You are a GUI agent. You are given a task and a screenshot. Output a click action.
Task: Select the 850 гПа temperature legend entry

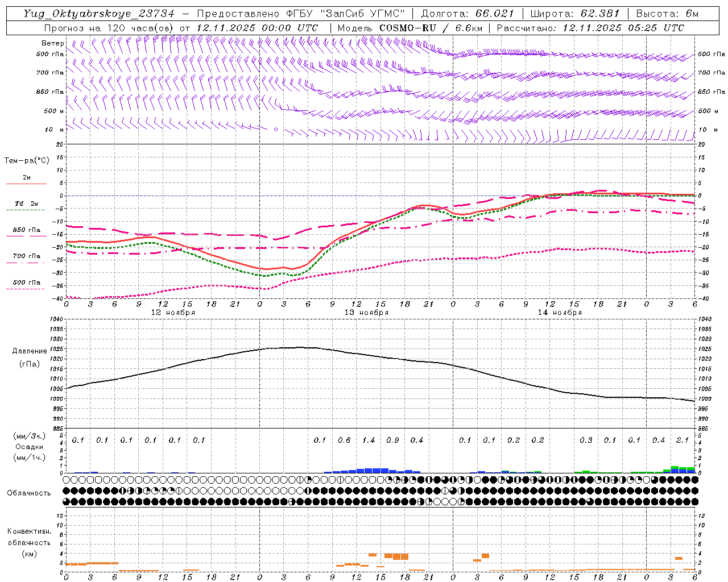point(26,231)
